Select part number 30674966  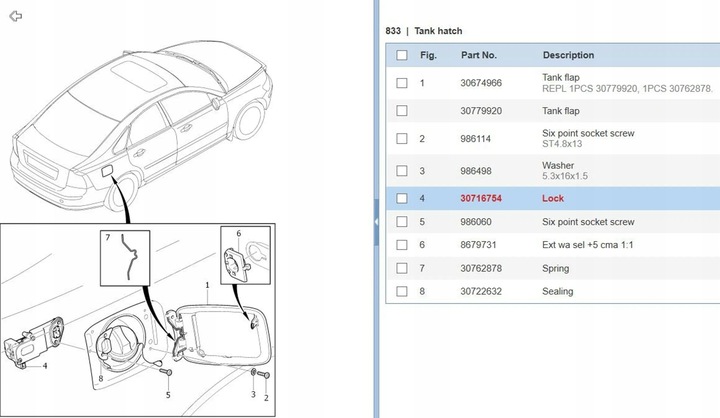[x=481, y=83]
